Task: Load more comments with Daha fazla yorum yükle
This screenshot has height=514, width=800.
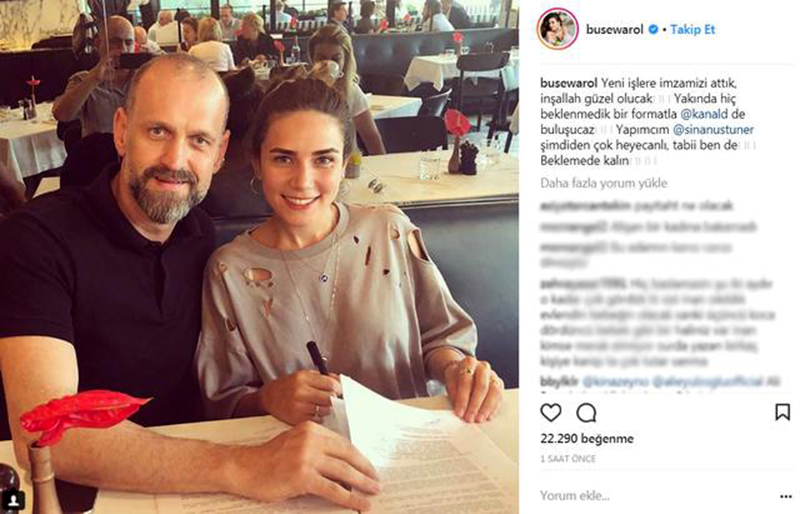Action: click(604, 183)
